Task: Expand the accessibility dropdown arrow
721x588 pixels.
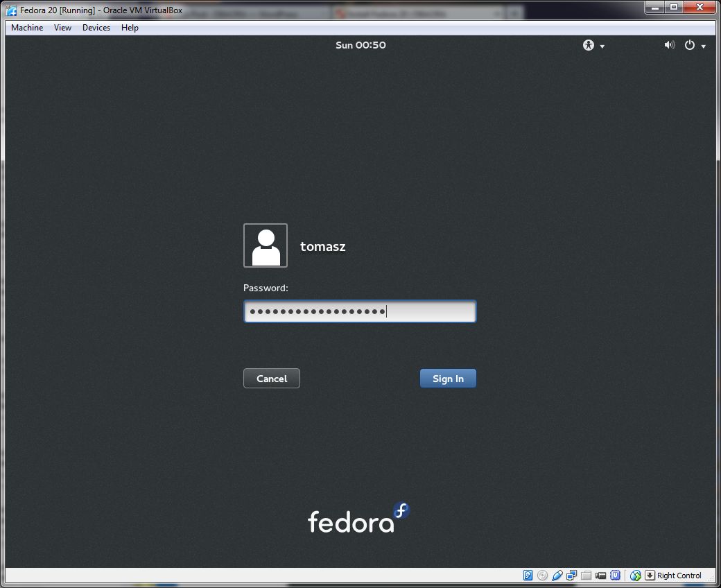Action: [x=602, y=46]
